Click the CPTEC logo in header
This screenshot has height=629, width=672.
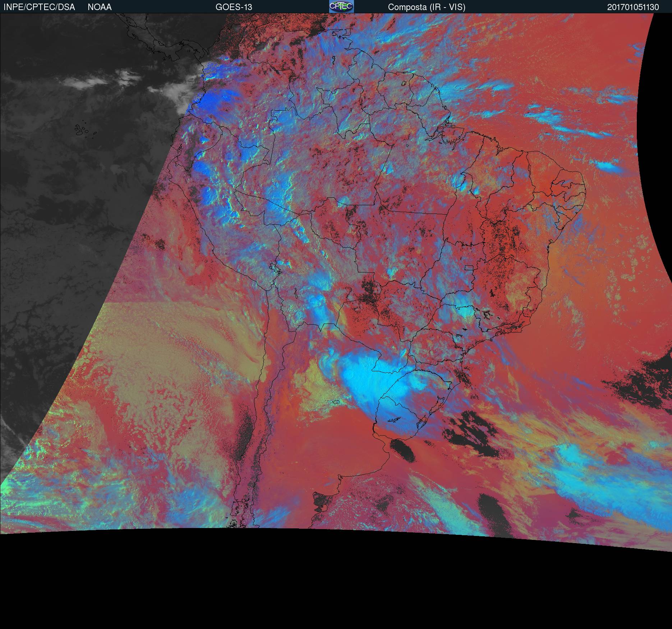click(341, 6)
